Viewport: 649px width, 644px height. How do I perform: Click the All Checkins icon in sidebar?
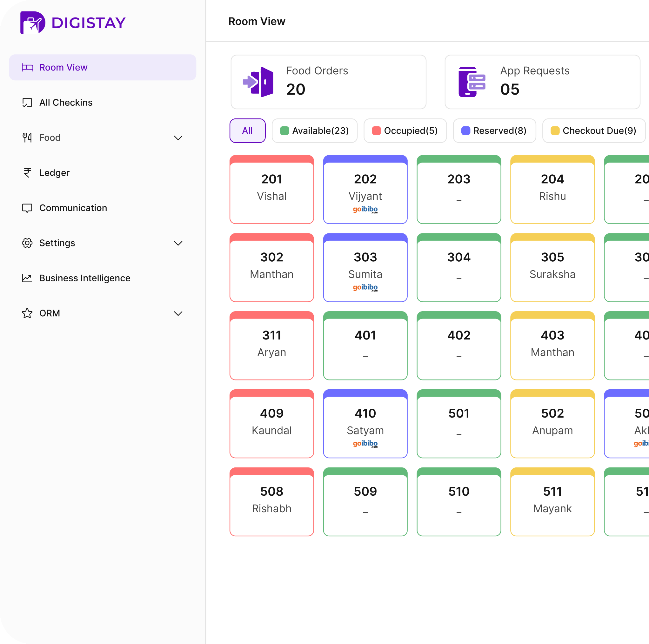pos(27,103)
